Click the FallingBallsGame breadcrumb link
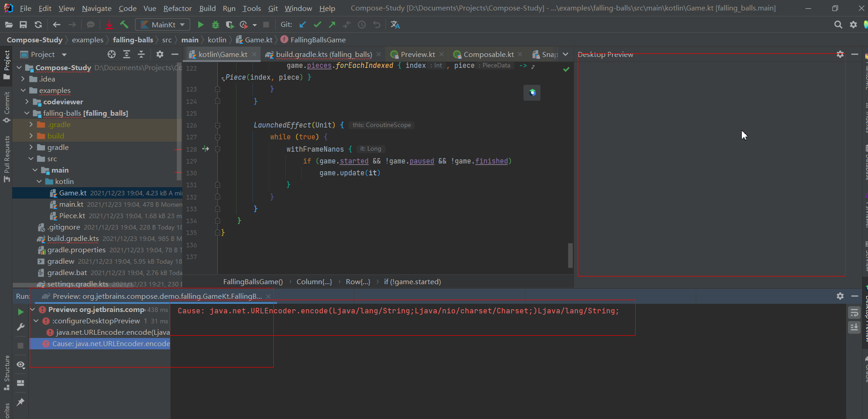Screen dimensions: 868x419 click(x=317, y=40)
